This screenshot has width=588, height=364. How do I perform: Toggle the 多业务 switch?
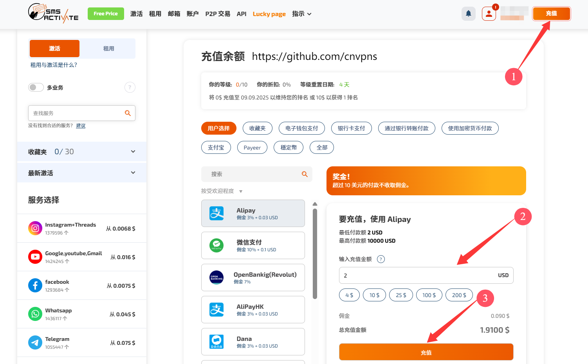coord(36,87)
